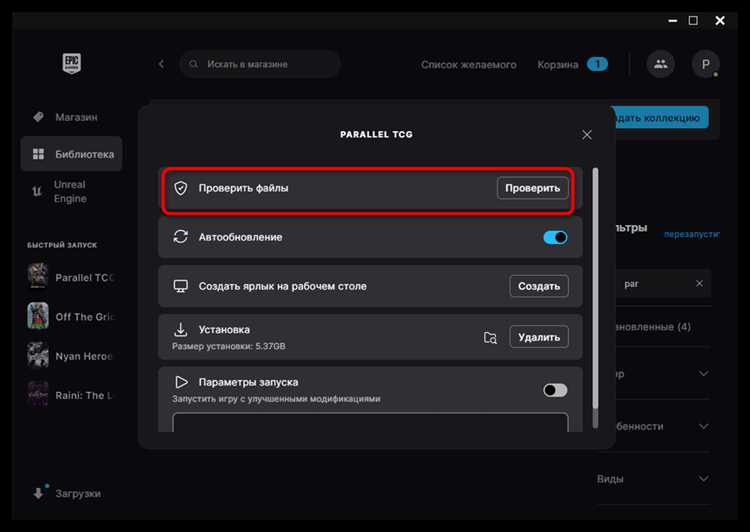Disable the Автообновление toggle

click(555, 237)
